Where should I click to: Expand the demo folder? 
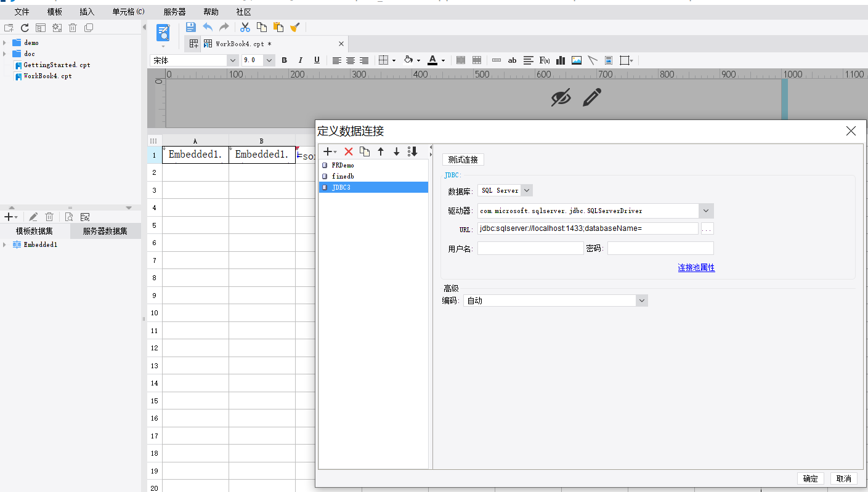(x=4, y=43)
